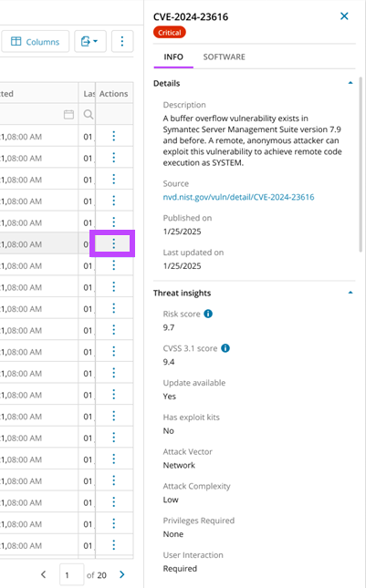Show the CVSS 3.1 score info icon

pyautogui.click(x=225, y=348)
